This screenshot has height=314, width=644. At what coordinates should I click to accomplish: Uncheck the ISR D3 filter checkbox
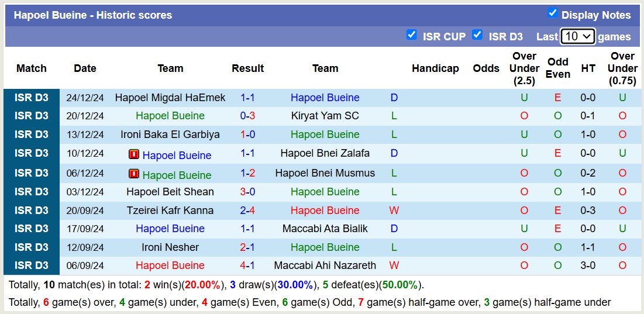coord(477,35)
